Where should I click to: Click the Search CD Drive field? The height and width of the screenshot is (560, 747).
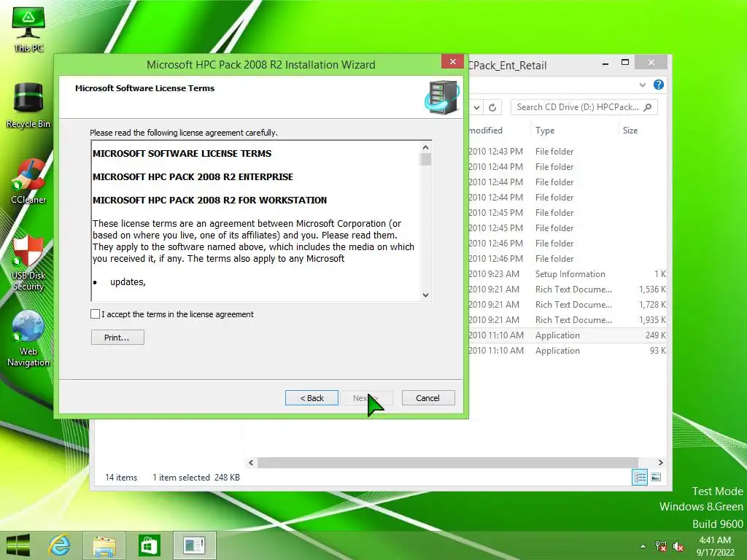(584, 107)
